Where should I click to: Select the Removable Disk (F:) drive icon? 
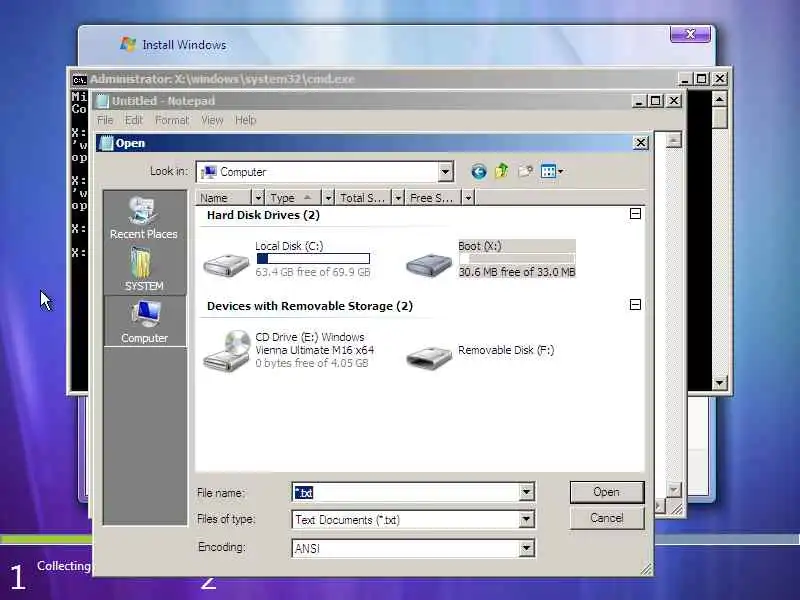tap(429, 356)
